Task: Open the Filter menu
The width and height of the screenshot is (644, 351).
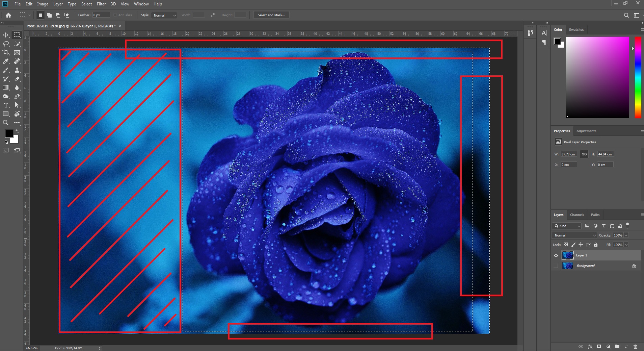Action: [x=101, y=4]
